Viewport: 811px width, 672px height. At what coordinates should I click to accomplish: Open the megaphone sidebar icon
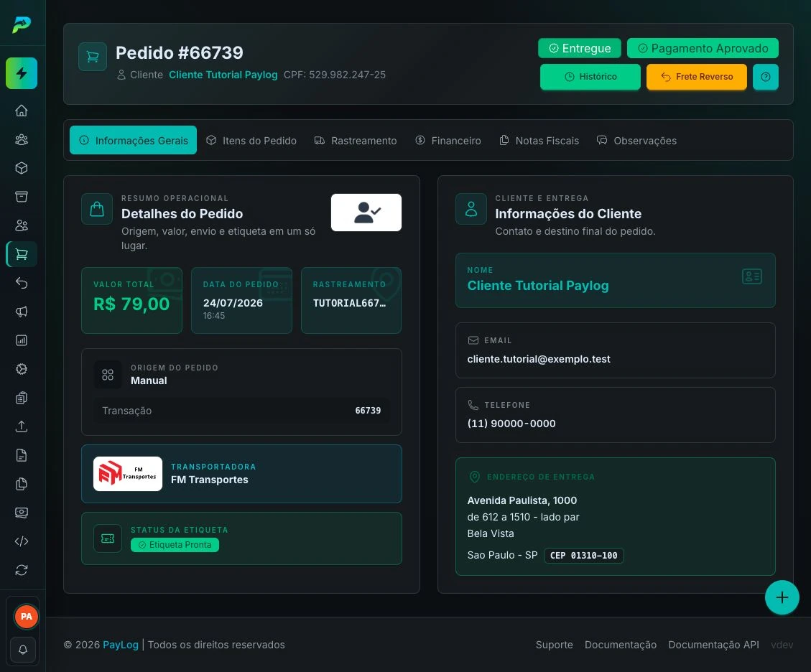pos(22,312)
